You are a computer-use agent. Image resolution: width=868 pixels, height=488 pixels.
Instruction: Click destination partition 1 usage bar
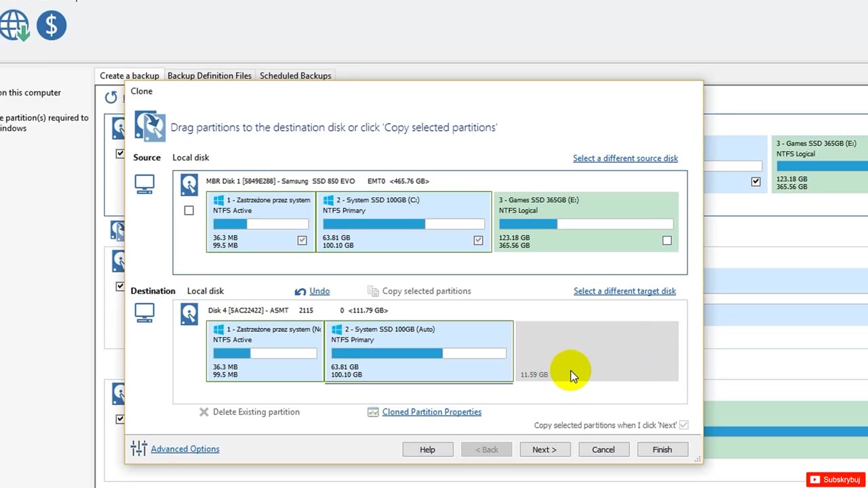(x=265, y=353)
